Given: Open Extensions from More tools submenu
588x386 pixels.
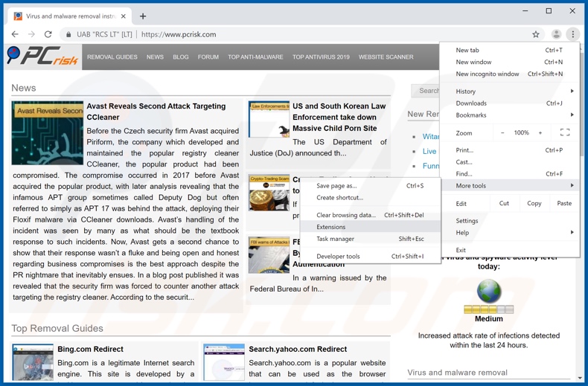Looking at the screenshot, I should tap(370, 227).
